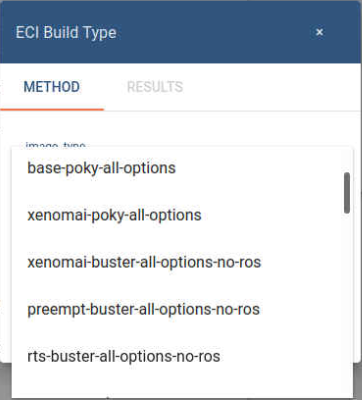
Task: Click the partially hidden image_type label
Action: tap(55, 144)
